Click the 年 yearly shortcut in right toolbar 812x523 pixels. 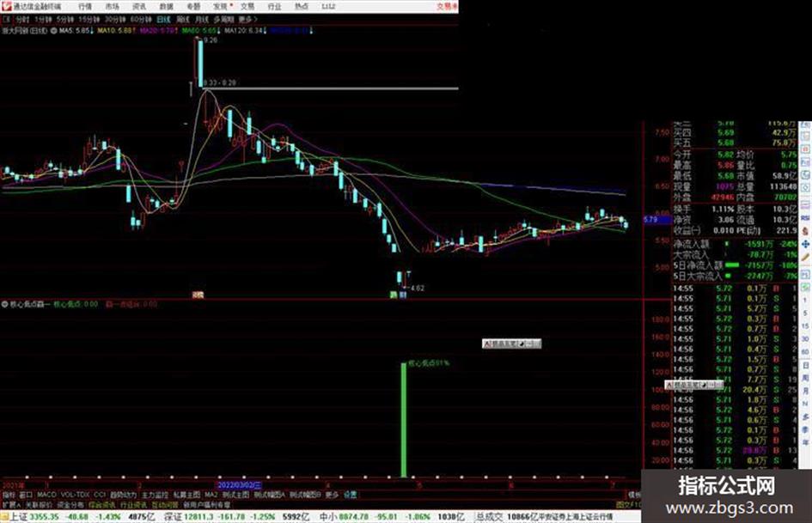tap(805, 443)
